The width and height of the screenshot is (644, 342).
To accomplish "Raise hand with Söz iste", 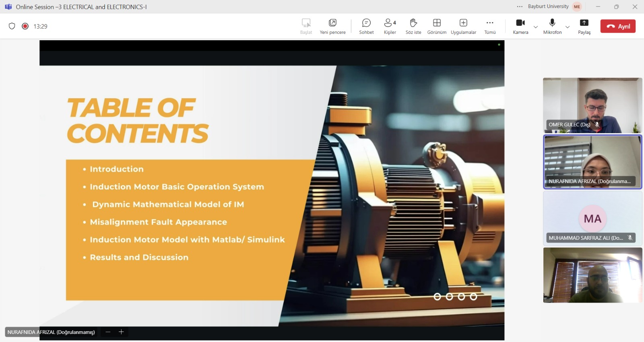I will click(413, 26).
